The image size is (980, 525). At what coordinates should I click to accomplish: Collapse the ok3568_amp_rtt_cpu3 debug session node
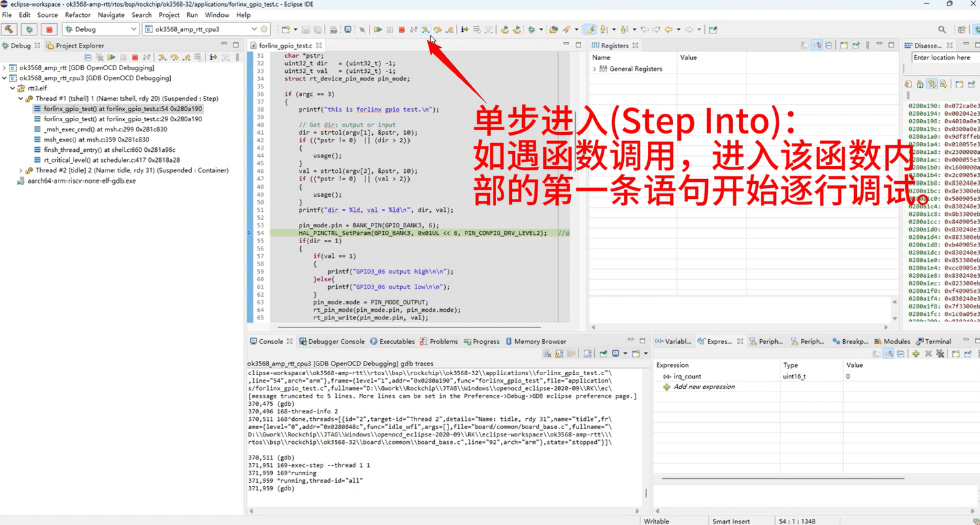tap(5, 78)
